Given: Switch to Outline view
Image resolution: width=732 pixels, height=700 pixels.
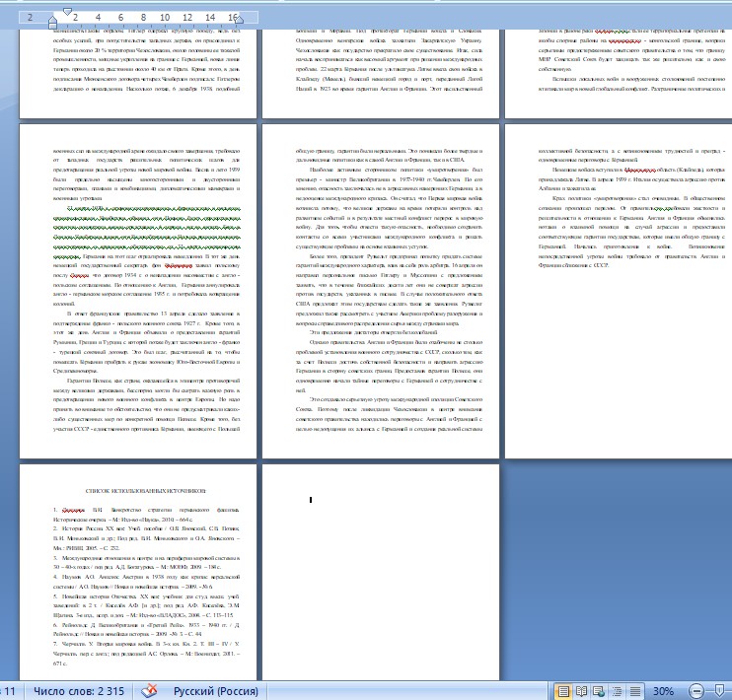Looking at the screenshot, I should [x=615, y=690].
